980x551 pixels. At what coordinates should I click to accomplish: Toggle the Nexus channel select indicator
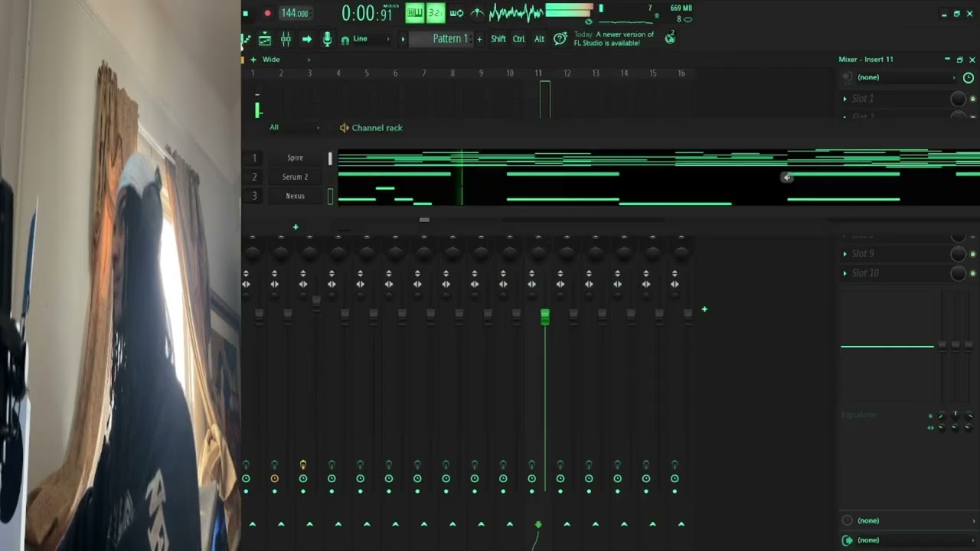tap(331, 197)
